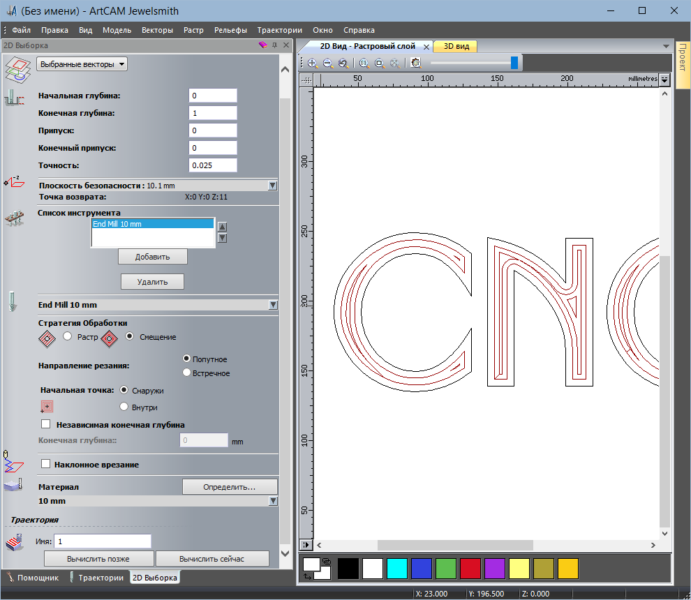Open the Выбранные векторы dropdown
691x600 pixels.
(x=82, y=64)
